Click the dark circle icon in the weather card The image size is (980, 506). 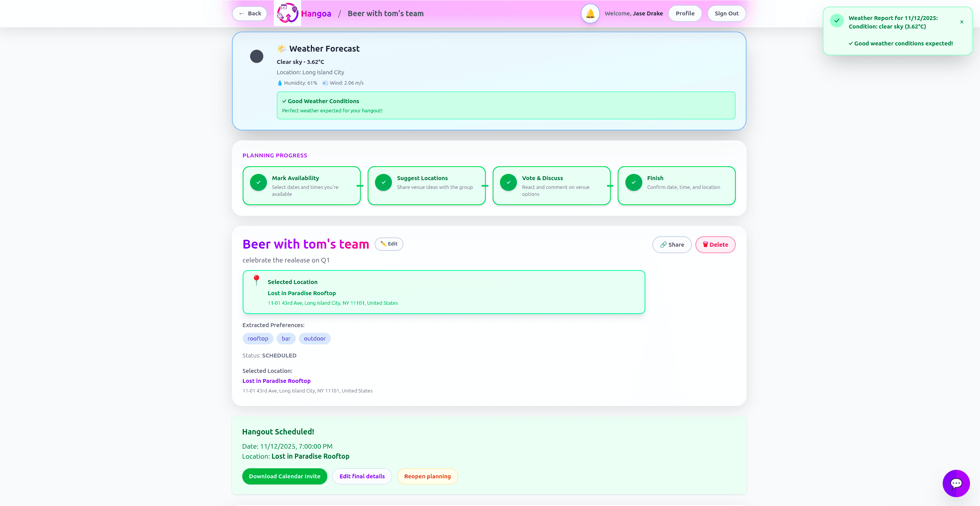pos(257,57)
